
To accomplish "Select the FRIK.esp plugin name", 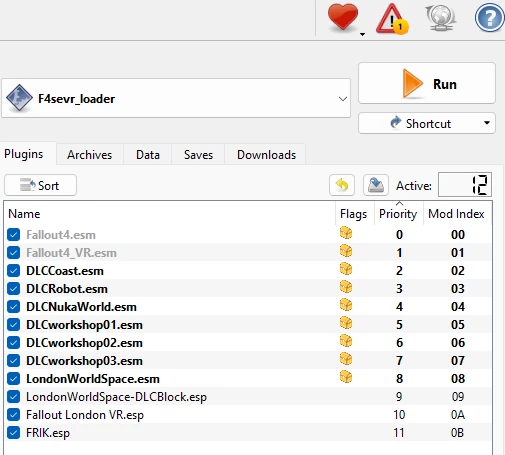I will 48,433.
